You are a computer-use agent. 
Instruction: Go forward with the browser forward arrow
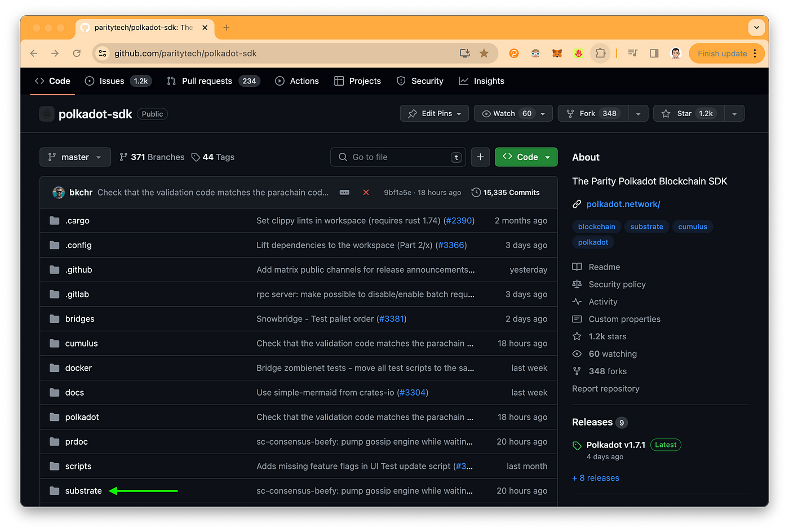point(55,54)
